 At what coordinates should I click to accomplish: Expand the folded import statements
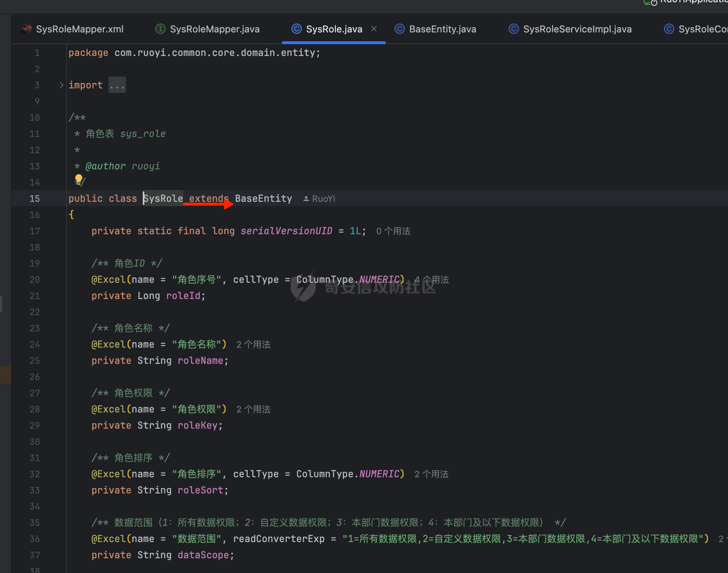coord(61,85)
